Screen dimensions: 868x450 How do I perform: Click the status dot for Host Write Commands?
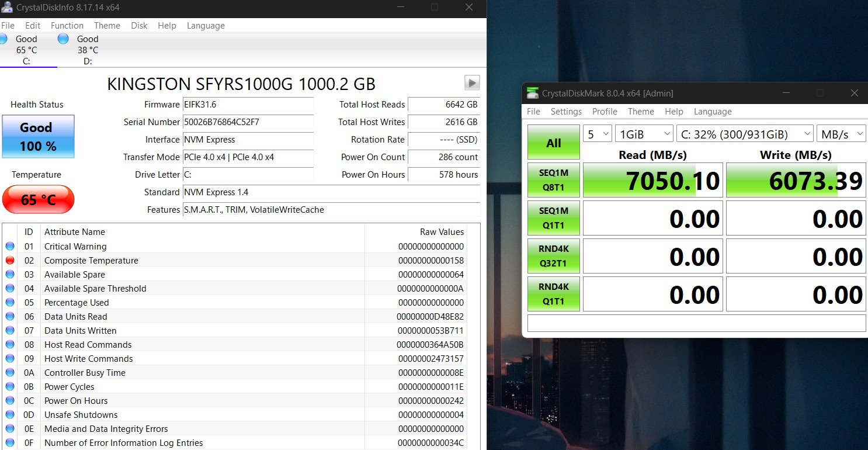[10, 358]
